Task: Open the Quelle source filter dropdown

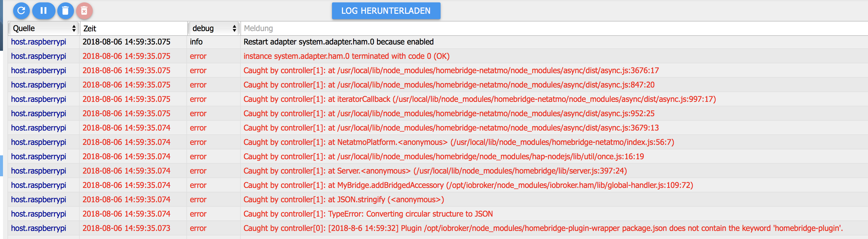Action: click(44, 28)
